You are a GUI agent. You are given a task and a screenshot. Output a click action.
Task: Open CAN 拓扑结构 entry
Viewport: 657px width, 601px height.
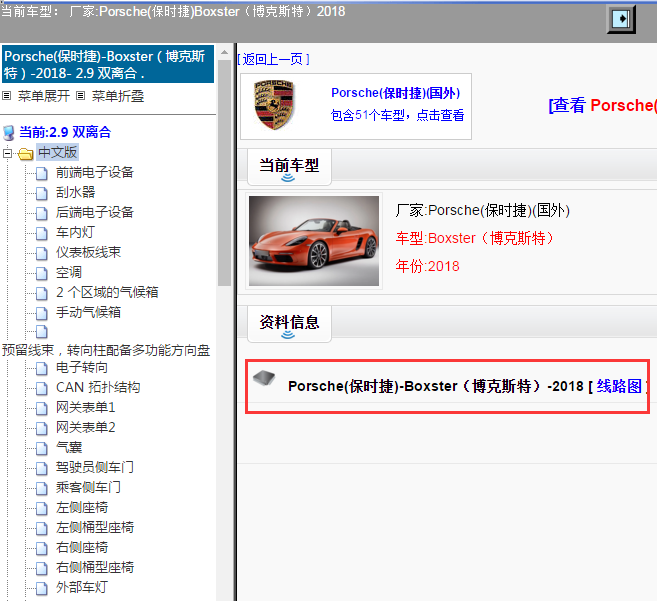click(x=98, y=387)
